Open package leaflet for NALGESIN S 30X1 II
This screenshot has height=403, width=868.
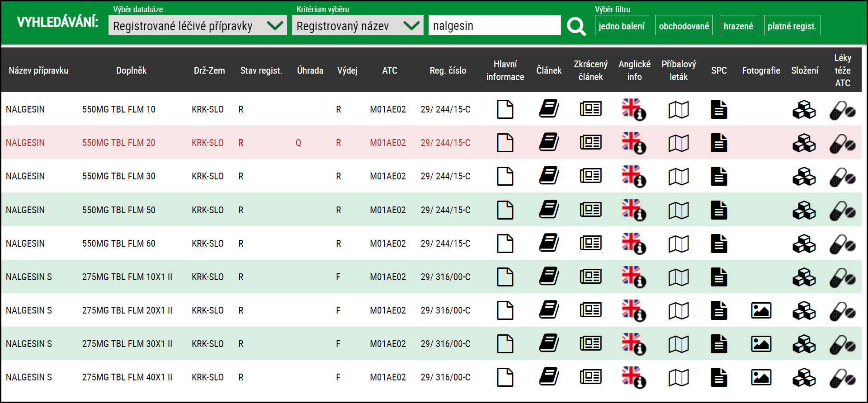coord(679,344)
